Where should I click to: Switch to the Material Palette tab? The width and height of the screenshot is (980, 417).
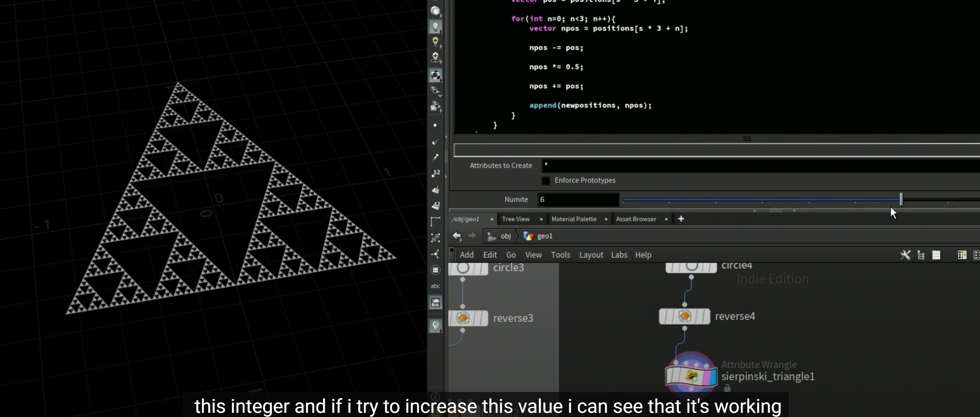pos(574,219)
